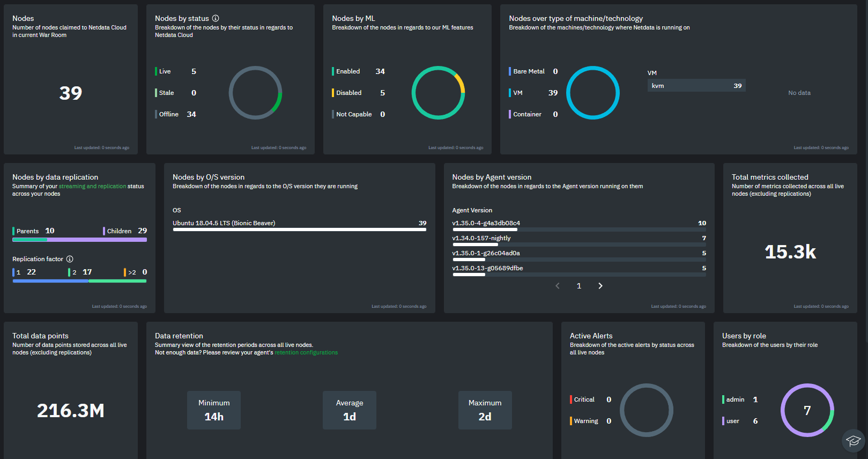
Task: Click agent version v1.34.0-157-nightly row
Action: point(579,240)
